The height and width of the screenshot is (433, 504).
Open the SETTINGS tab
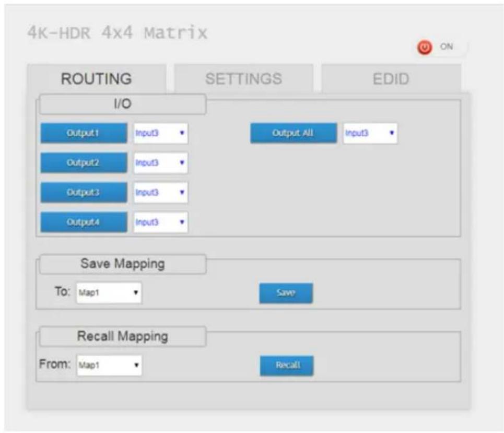click(x=243, y=79)
